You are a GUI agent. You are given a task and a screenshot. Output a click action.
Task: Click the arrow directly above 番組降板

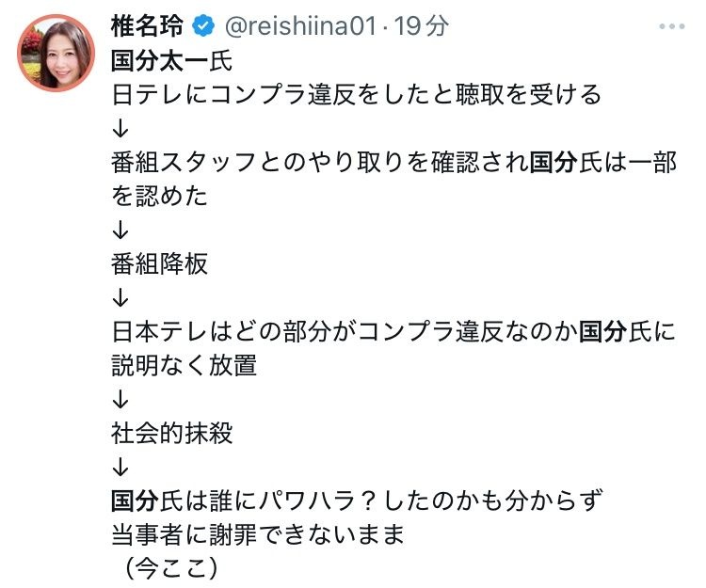[x=120, y=230]
